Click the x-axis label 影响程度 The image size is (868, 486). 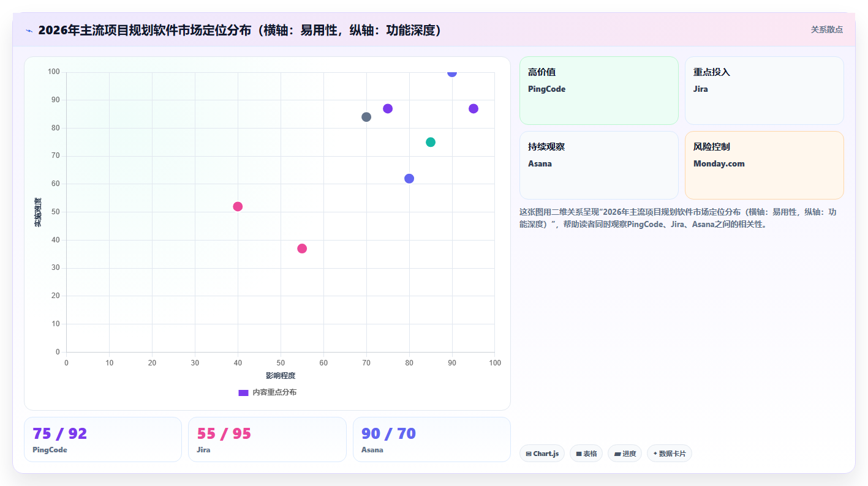tap(281, 375)
